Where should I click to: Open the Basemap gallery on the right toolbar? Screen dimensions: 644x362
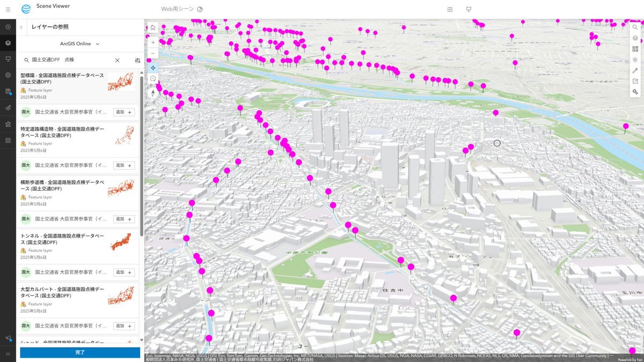coord(635,49)
